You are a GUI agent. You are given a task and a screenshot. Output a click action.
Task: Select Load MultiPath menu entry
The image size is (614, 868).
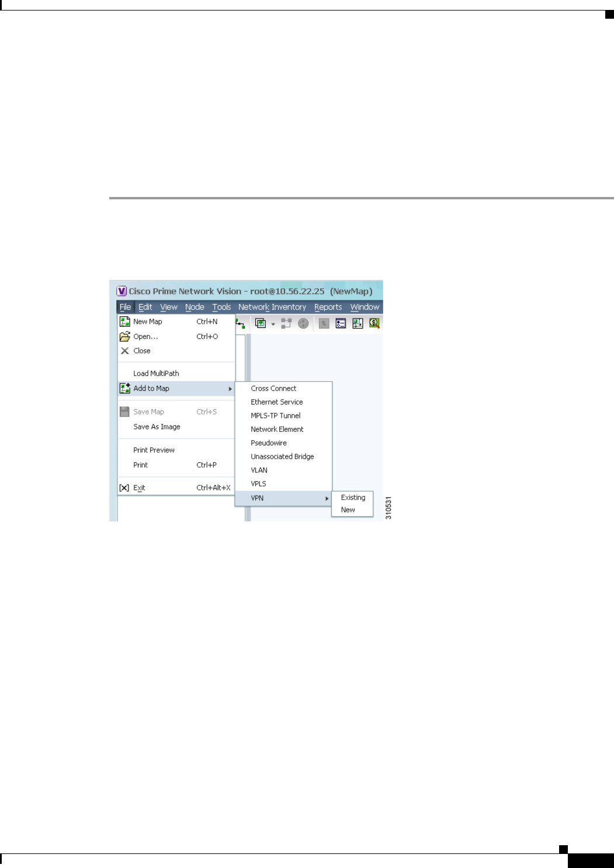(x=176, y=374)
